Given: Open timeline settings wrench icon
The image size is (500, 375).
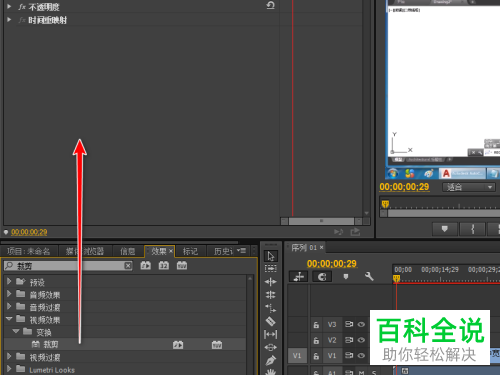Looking at the screenshot, I should click(369, 276).
